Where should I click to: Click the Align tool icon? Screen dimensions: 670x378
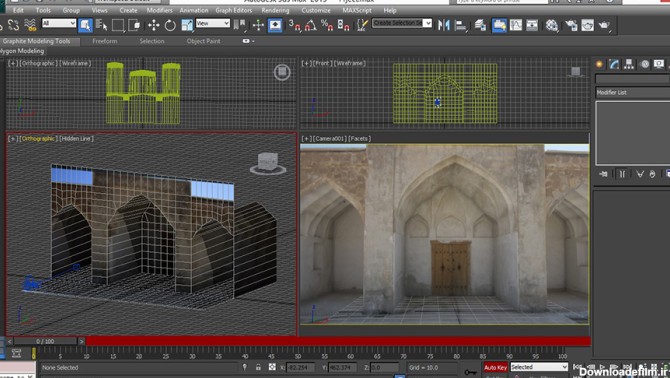(461, 25)
